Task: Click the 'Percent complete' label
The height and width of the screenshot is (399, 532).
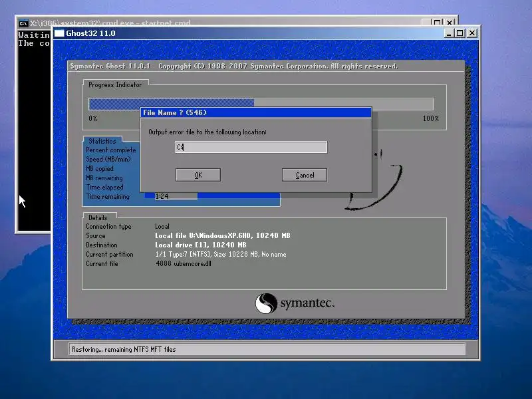Action: (111, 150)
